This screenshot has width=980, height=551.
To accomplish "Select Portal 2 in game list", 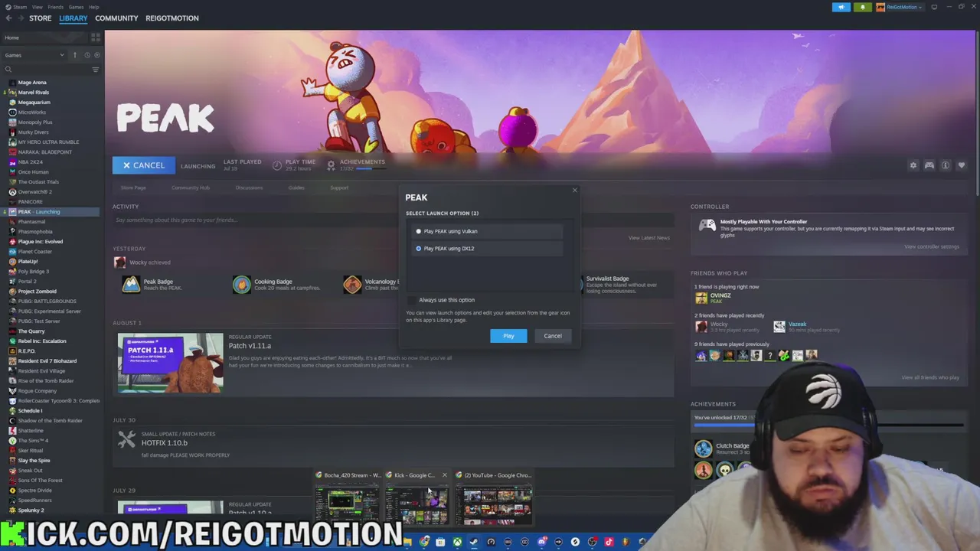I will click(28, 282).
